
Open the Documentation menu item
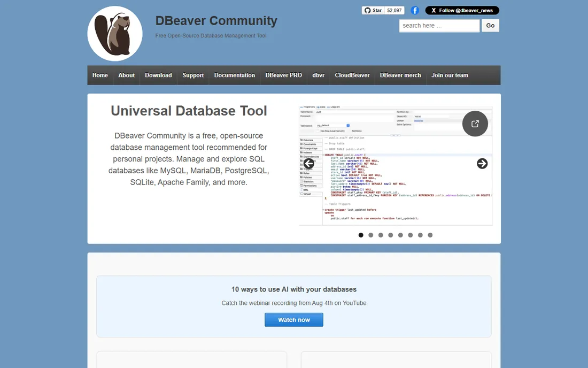click(234, 75)
